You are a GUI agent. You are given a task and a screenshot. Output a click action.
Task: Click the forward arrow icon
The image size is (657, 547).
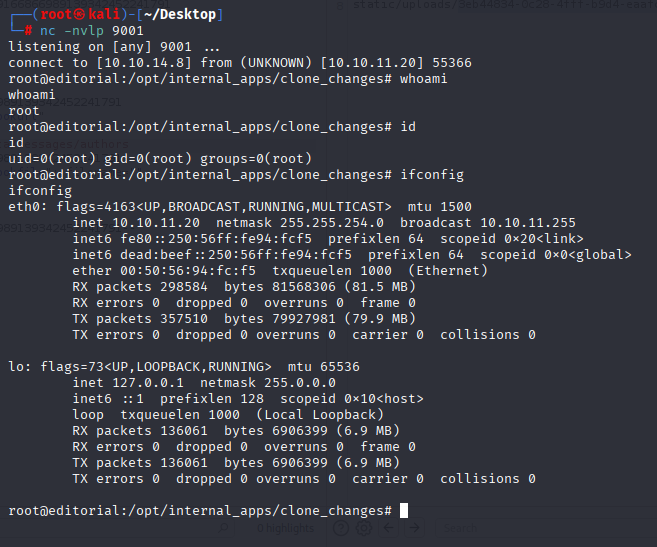click(414, 528)
